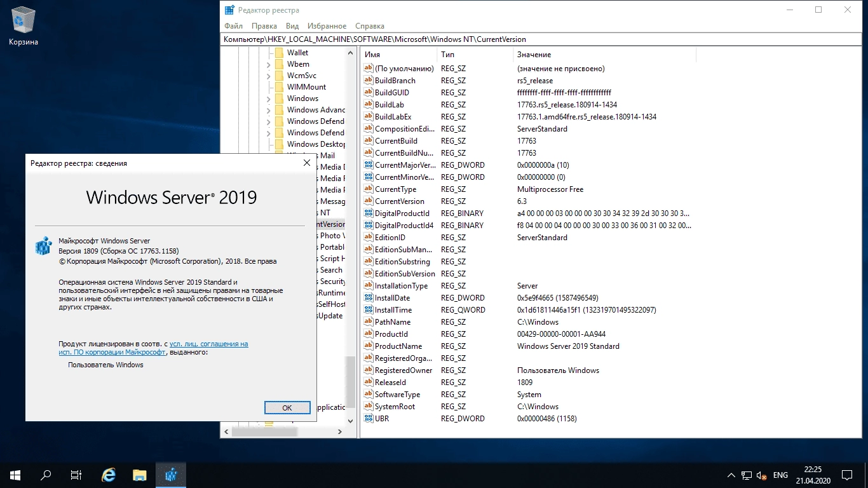Click the Registry Editor taskbar icon
This screenshot has height=488, width=868.
tap(170, 475)
